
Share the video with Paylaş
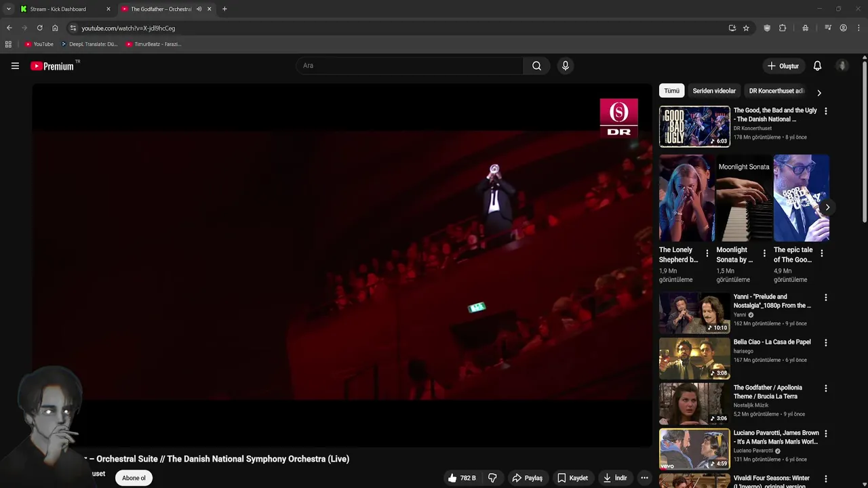527,478
